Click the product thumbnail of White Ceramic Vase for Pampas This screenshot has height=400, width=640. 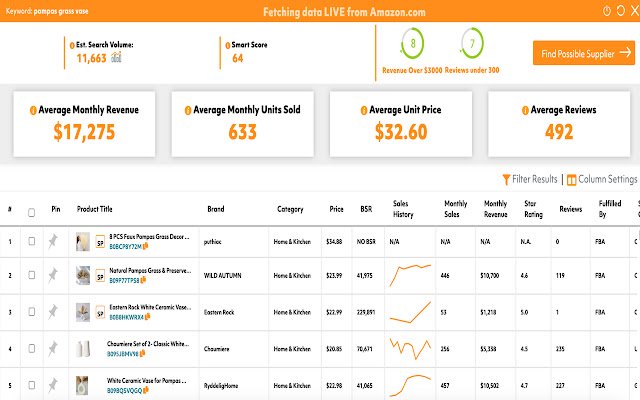click(x=82, y=385)
